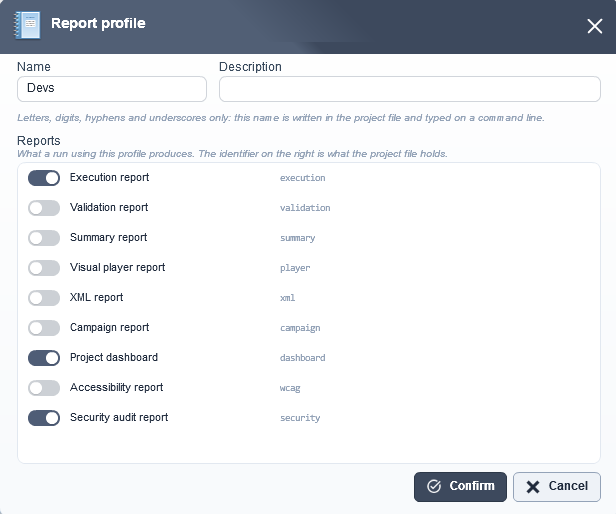
Task: Enable the Campaign report toggle
Action: tap(44, 328)
